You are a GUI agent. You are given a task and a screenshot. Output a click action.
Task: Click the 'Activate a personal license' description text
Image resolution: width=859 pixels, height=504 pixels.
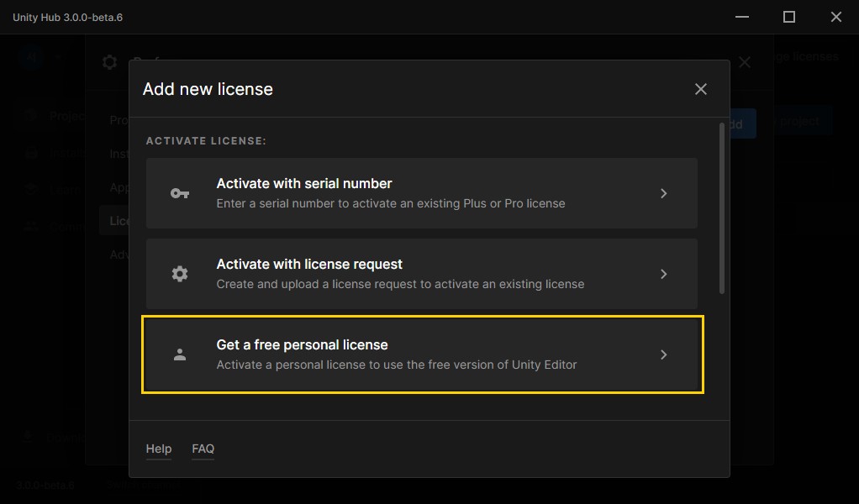click(397, 365)
